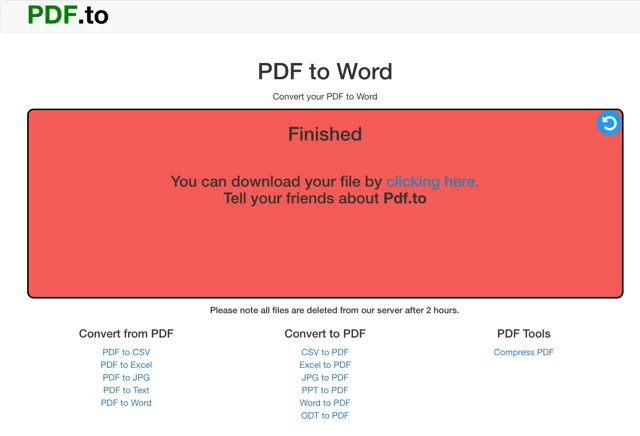Go to PDF to JPG converter
Screen dimensions: 640x436
pyautogui.click(x=126, y=377)
